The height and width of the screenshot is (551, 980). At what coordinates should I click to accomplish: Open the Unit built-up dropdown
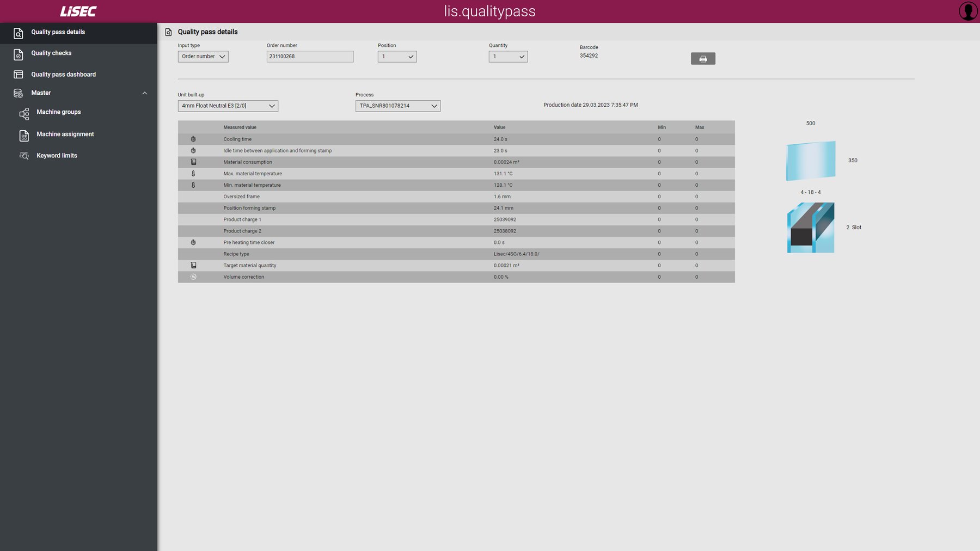pyautogui.click(x=228, y=106)
